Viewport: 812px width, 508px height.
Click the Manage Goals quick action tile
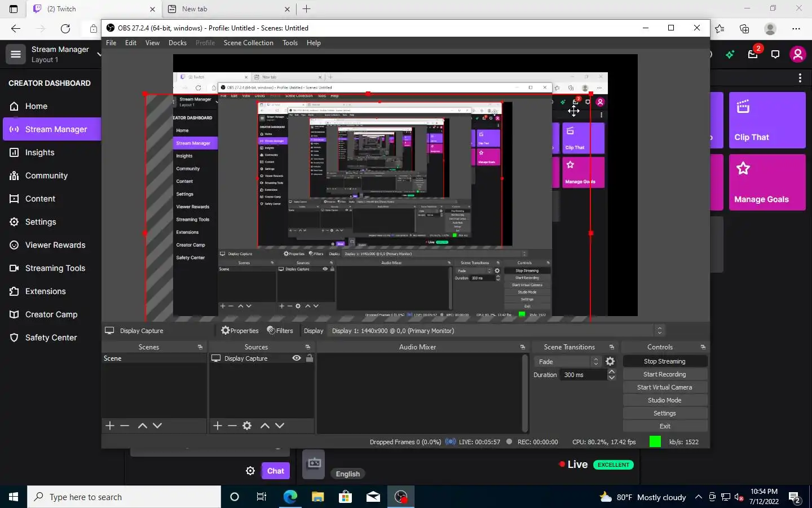coord(767,182)
